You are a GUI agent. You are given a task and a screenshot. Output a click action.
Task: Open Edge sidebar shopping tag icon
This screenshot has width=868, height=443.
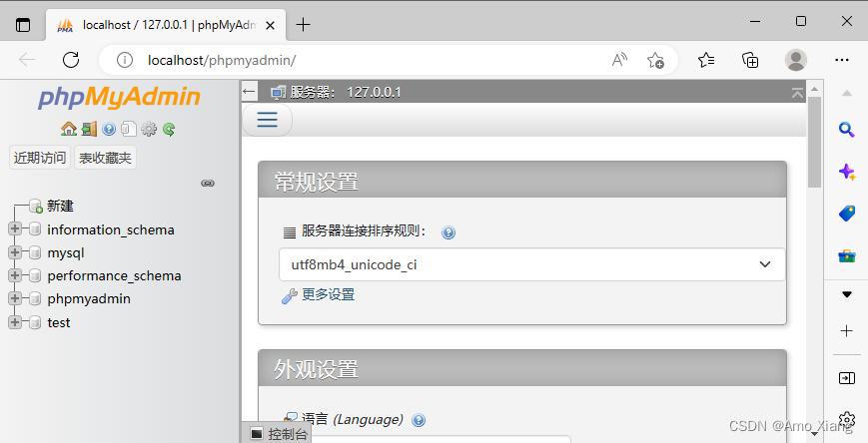[x=846, y=213]
